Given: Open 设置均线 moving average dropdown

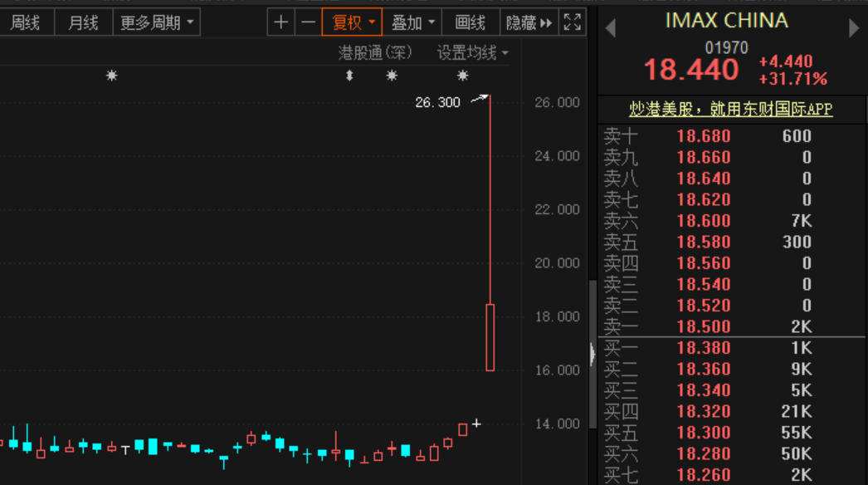Looking at the screenshot, I should [x=473, y=52].
